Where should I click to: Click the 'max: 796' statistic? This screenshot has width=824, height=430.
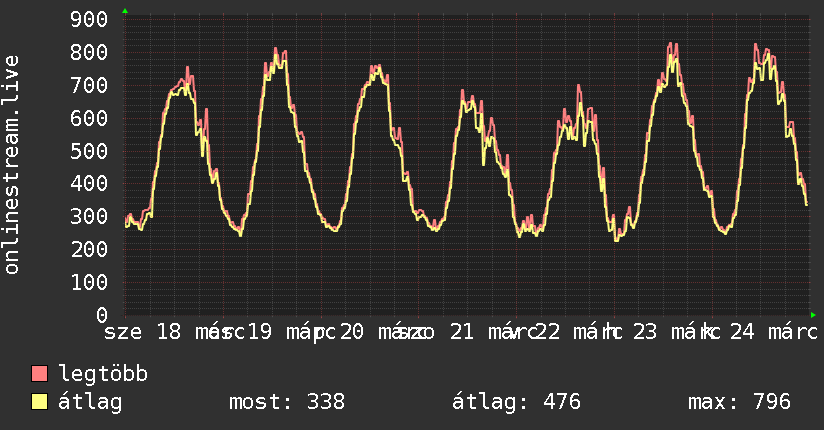click(739, 402)
